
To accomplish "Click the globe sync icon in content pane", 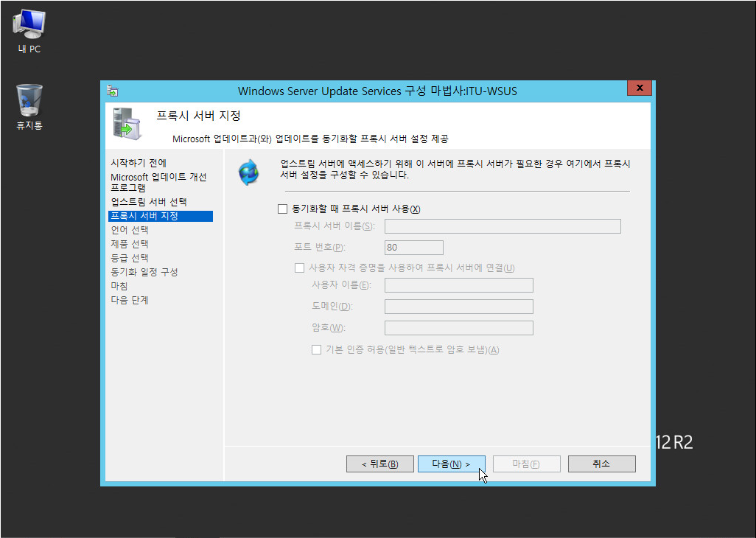I will 248,171.
